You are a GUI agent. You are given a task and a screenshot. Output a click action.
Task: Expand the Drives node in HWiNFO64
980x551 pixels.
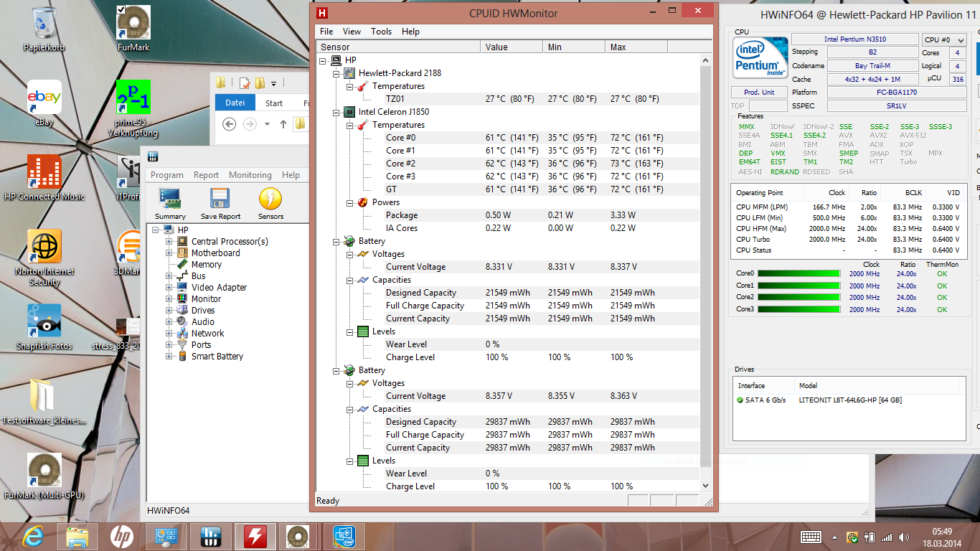click(169, 311)
